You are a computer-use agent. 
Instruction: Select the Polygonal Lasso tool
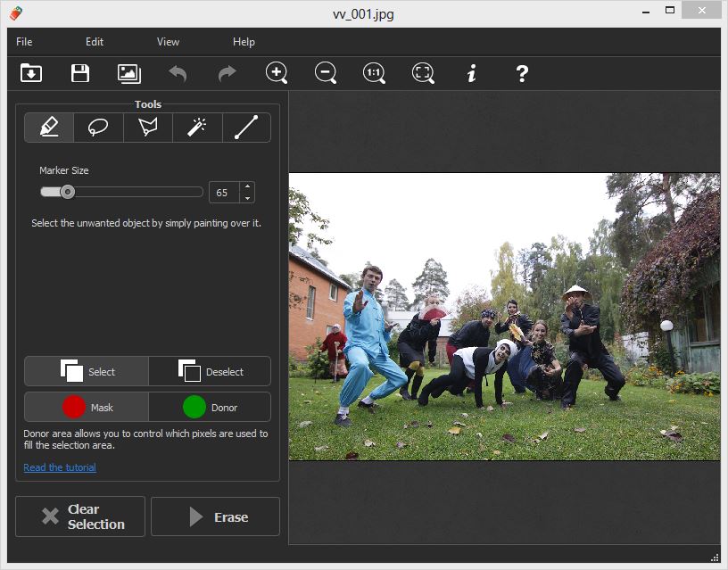point(147,128)
